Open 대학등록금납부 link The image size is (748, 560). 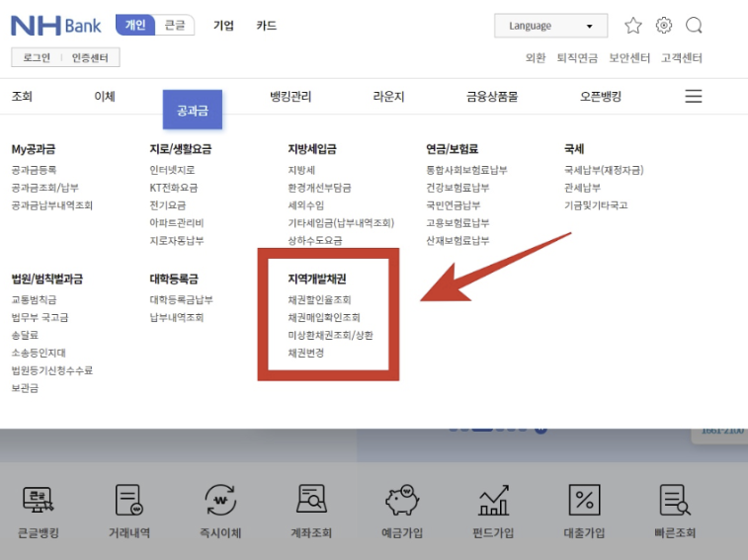coord(181,299)
